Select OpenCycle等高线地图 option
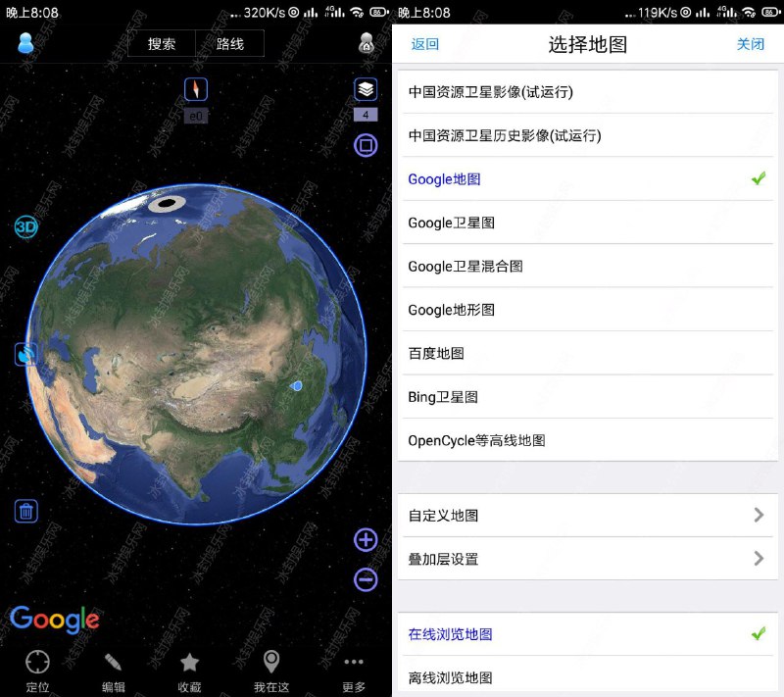Viewport: 784px width, 697px height. click(x=588, y=440)
